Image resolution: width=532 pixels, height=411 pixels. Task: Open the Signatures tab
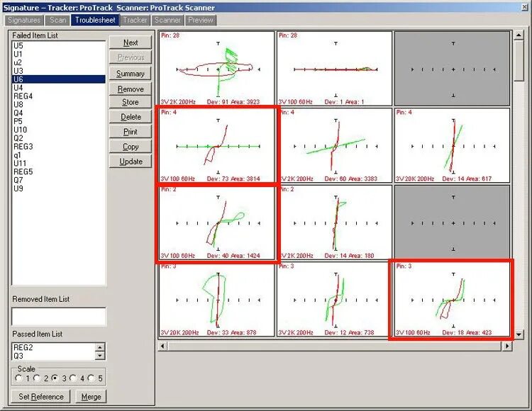23,20
